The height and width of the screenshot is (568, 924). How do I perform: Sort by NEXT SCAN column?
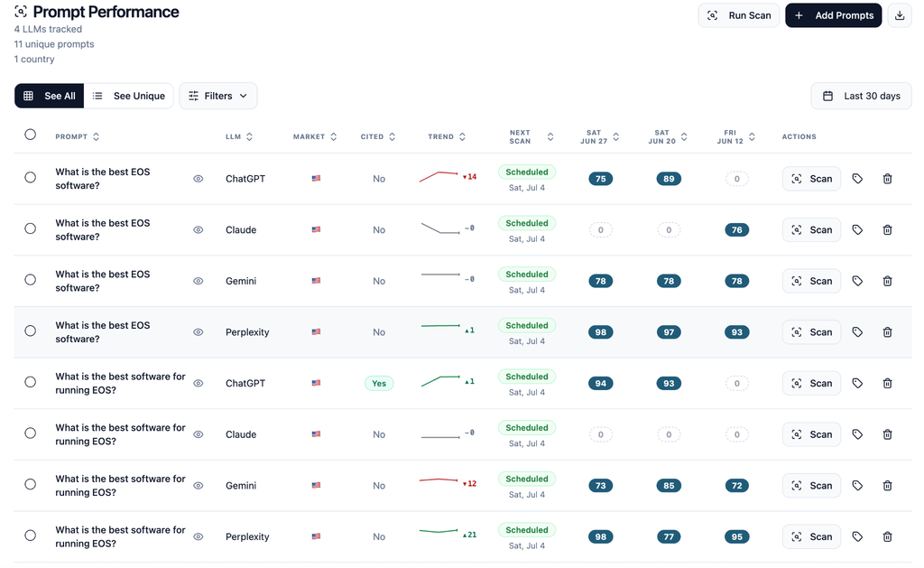point(531,137)
